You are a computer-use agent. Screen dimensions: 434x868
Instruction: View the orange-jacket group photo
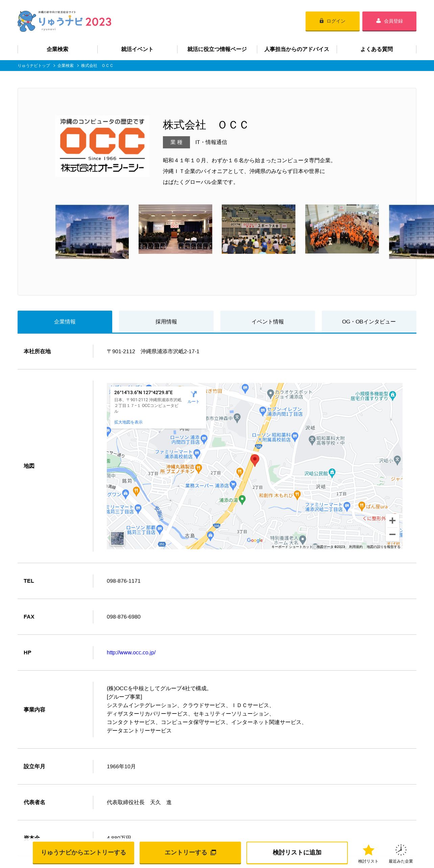point(342,229)
